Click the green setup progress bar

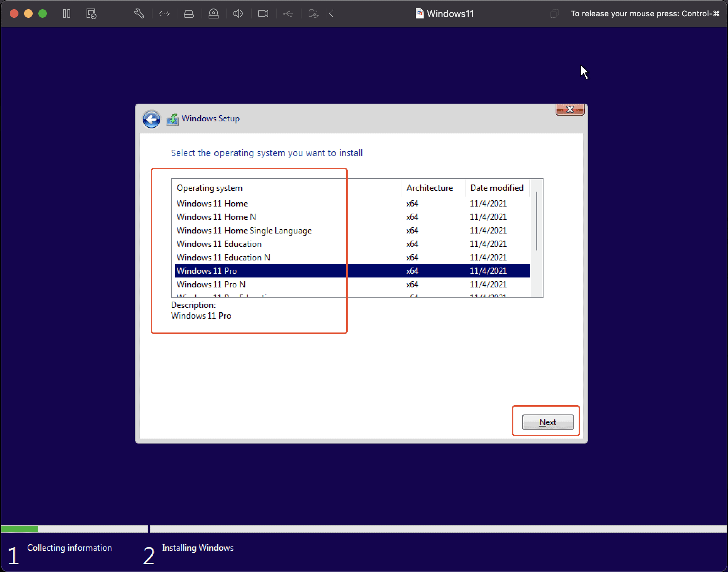[x=20, y=529]
